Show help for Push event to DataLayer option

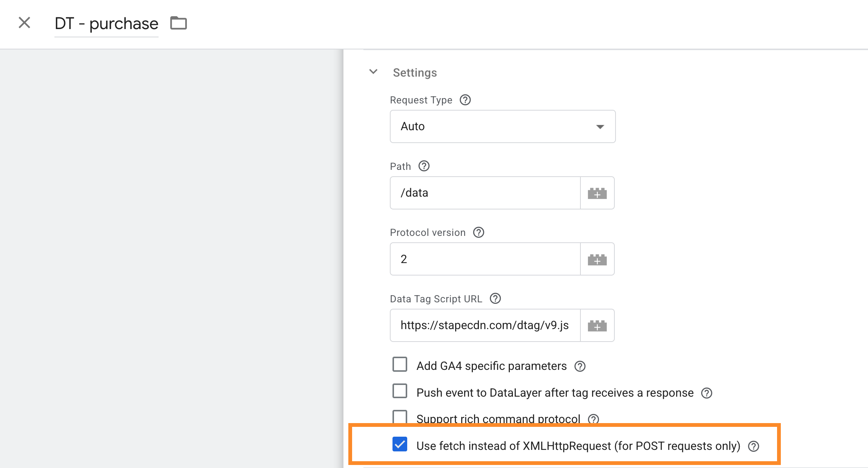[x=706, y=393]
